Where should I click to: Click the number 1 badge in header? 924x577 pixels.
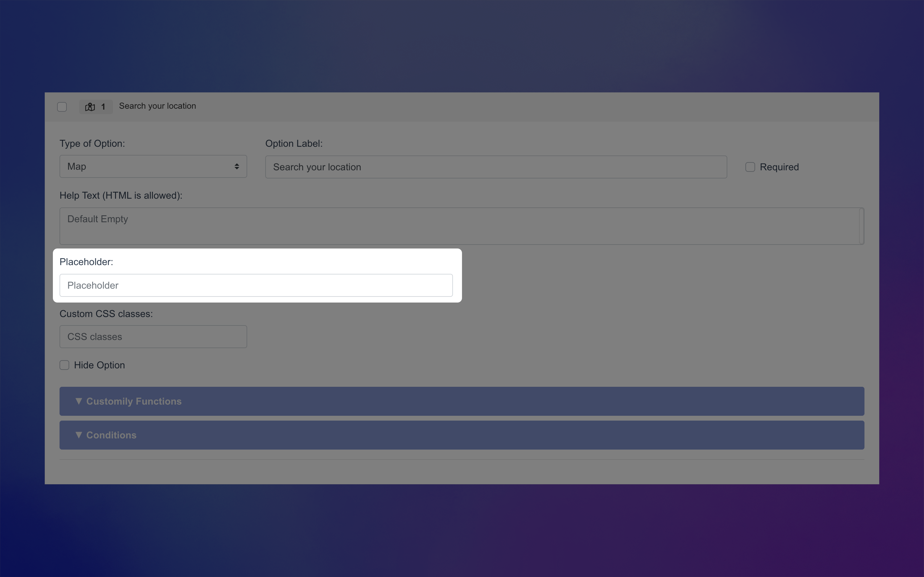[x=103, y=107]
